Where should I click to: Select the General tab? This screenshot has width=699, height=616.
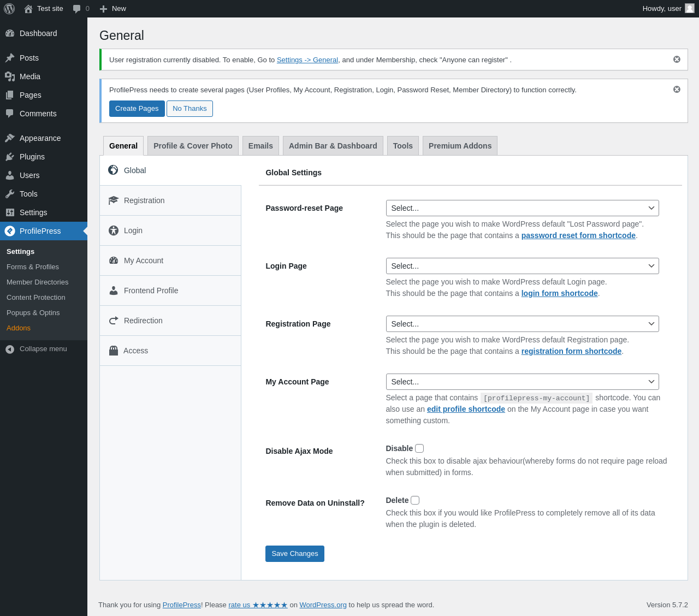[x=123, y=146]
